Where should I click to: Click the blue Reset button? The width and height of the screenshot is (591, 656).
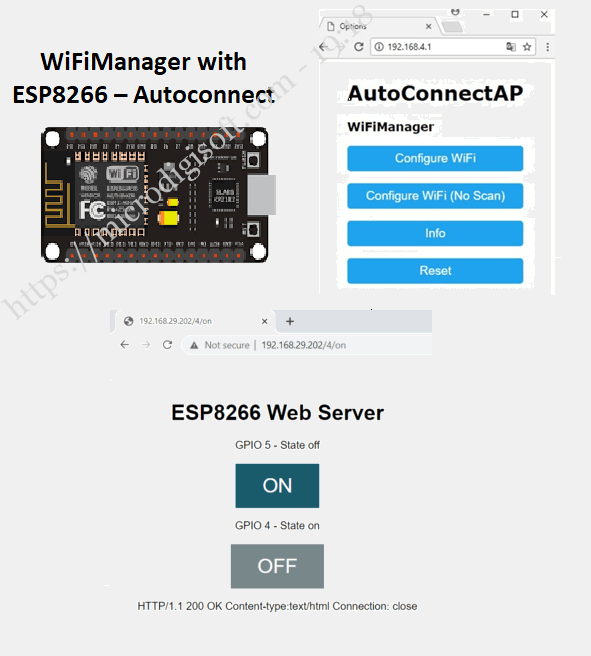pyautogui.click(x=435, y=271)
